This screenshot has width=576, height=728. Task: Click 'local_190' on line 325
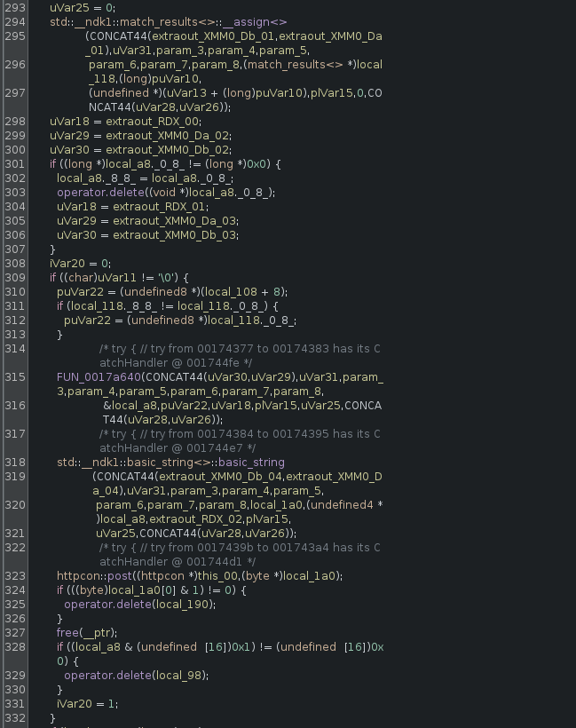click(x=184, y=605)
